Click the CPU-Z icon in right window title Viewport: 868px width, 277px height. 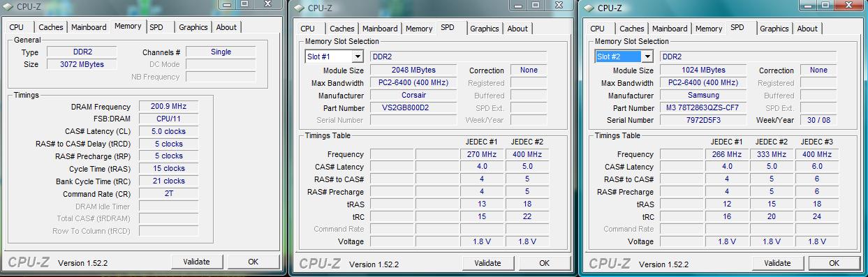[589, 8]
